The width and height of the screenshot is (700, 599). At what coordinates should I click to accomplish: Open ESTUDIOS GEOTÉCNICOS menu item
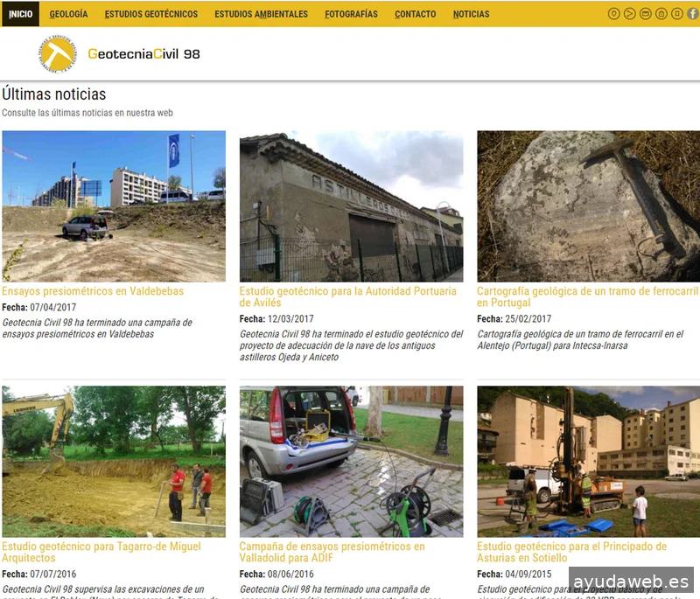coord(150,14)
